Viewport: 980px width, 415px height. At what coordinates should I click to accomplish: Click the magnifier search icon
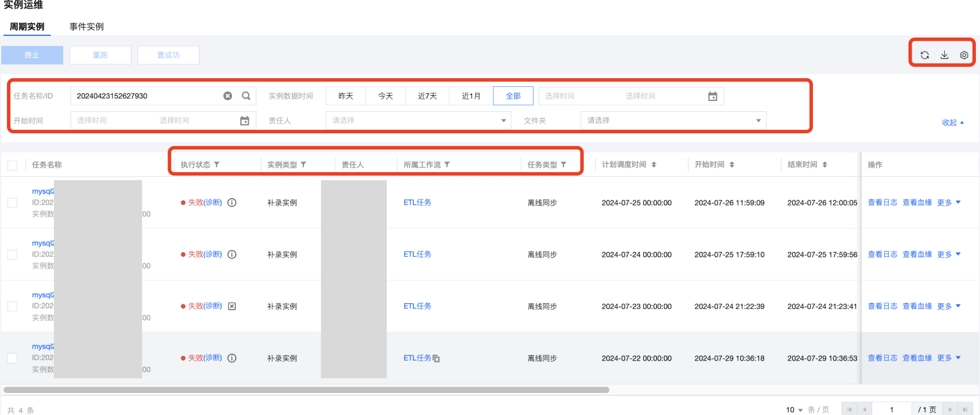[246, 96]
